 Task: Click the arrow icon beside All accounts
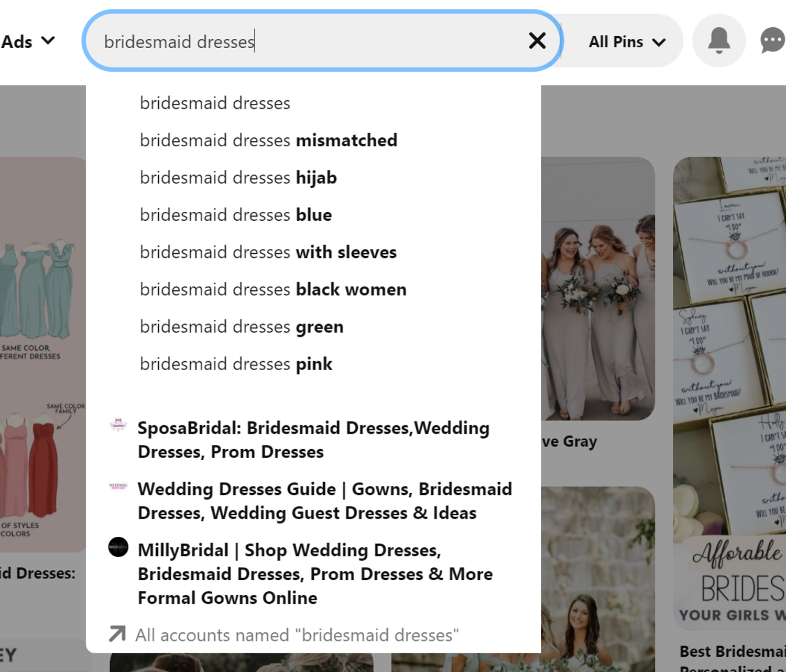[x=117, y=634]
